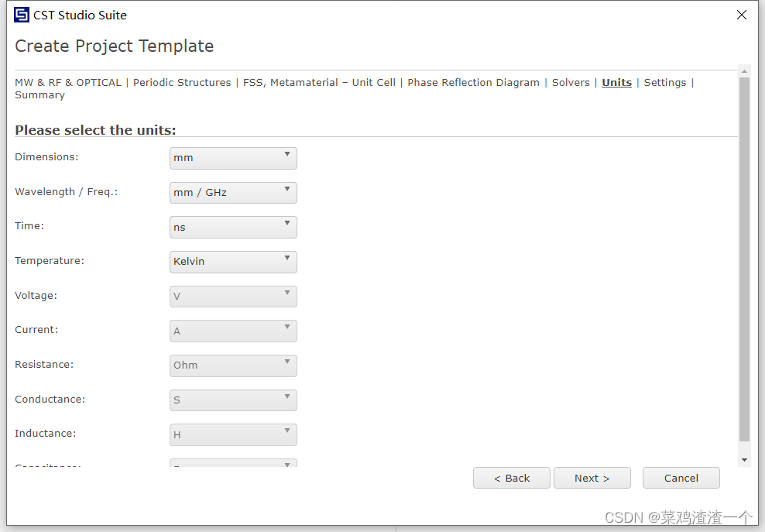Open the Time units dropdown
The width and height of the screenshot is (765, 532).
coord(233,228)
